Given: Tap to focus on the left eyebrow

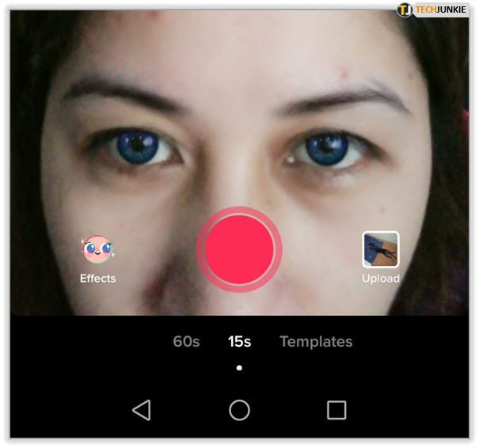Looking at the screenshot, I should point(127,93).
